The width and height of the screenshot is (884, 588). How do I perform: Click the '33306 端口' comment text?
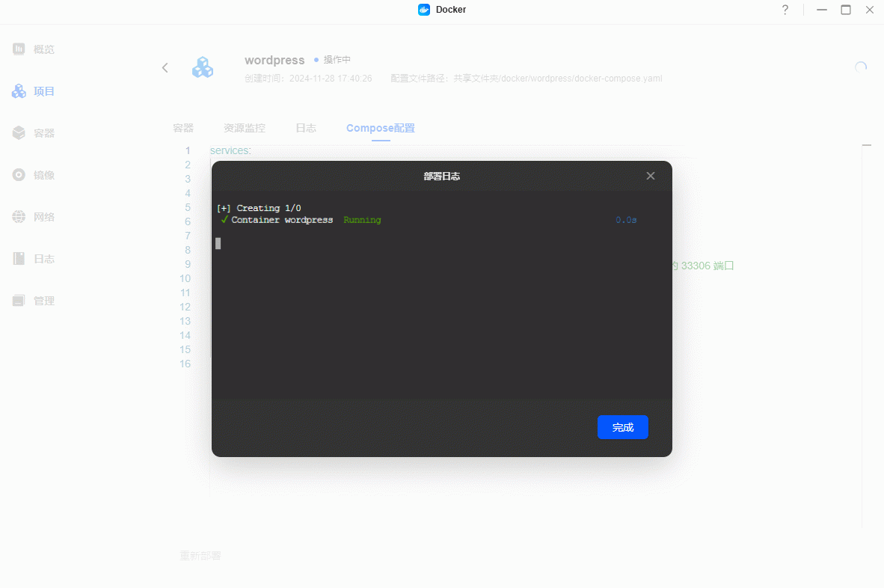coord(707,266)
